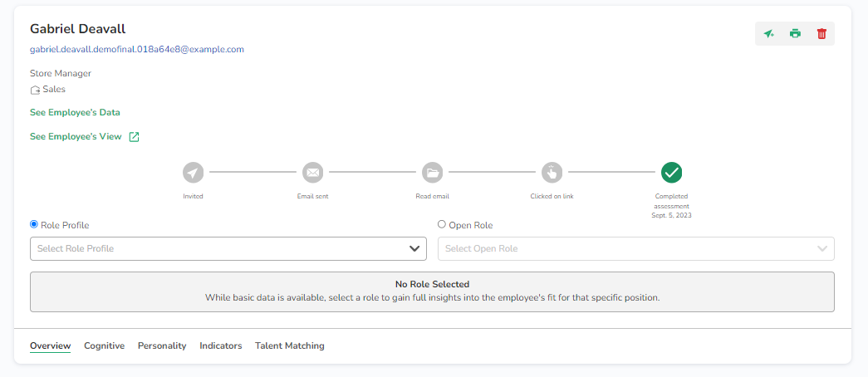Open the Select Role Profile dropdown
The image size is (868, 377).
(228, 248)
